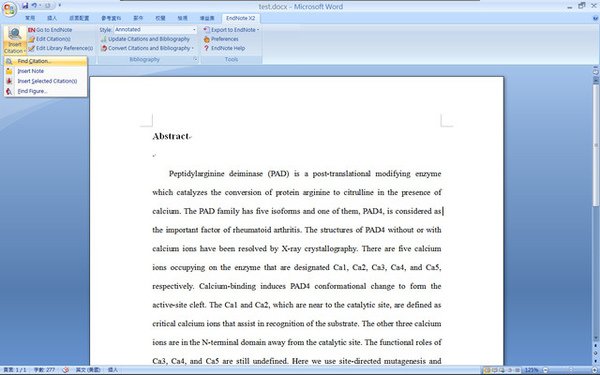This screenshot has height=375, width=600.
Task: Click Update Citations and Bibliography
Action: coord(145,39)
